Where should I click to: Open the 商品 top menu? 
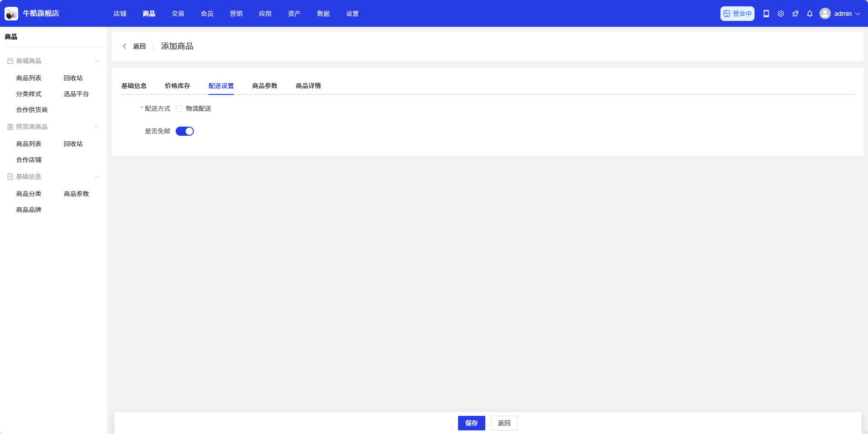tap(149, 14)
